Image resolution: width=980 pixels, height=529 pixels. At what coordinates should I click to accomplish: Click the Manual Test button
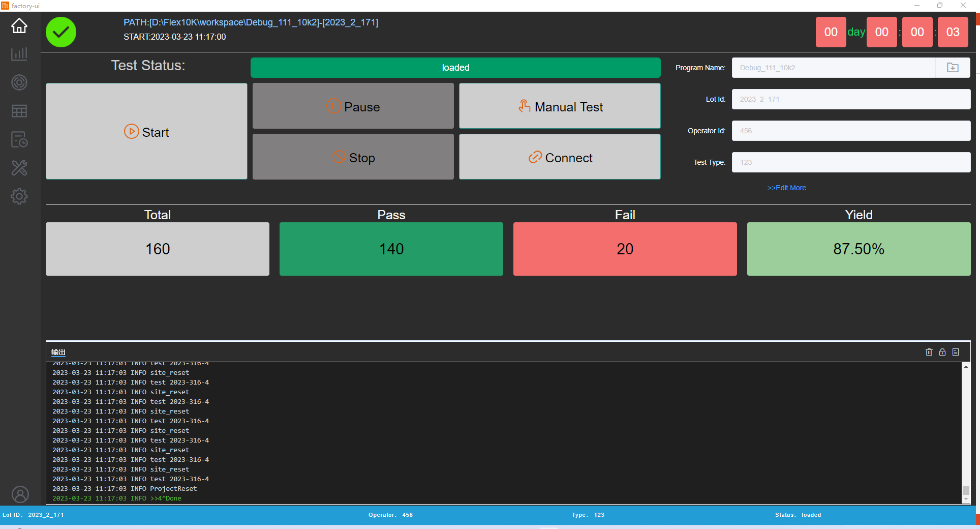tap(560, 106)
